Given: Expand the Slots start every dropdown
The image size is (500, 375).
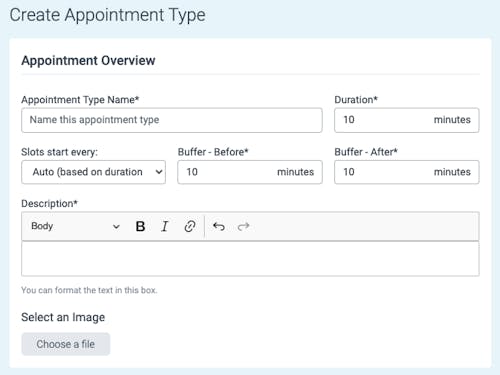Looking at the screenshot, I should pos(93,172).
